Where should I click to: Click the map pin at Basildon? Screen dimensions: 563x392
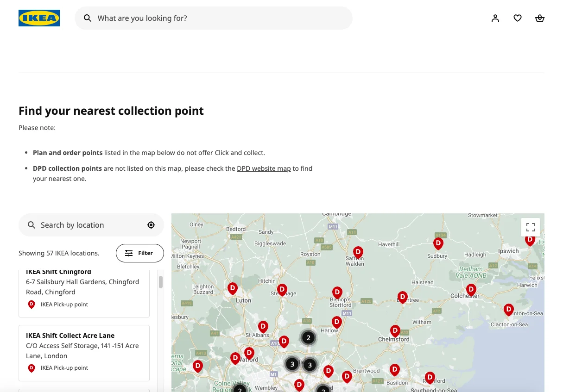pos(394,370)
